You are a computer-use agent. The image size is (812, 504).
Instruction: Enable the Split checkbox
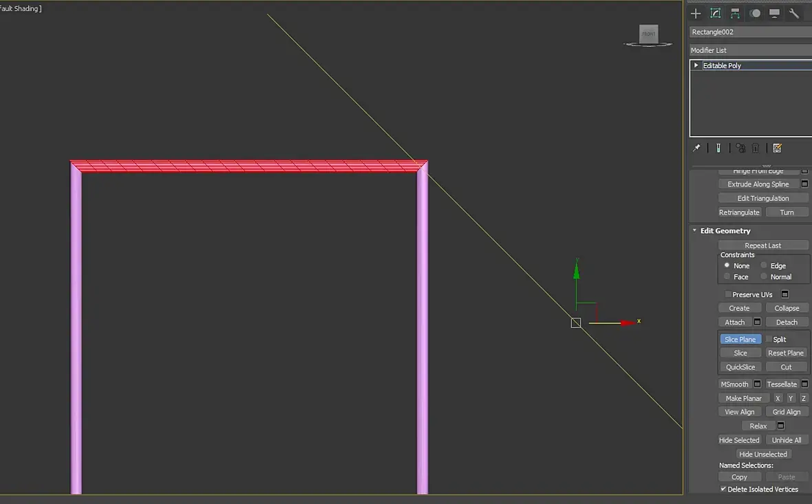click(x=769, y=339)
